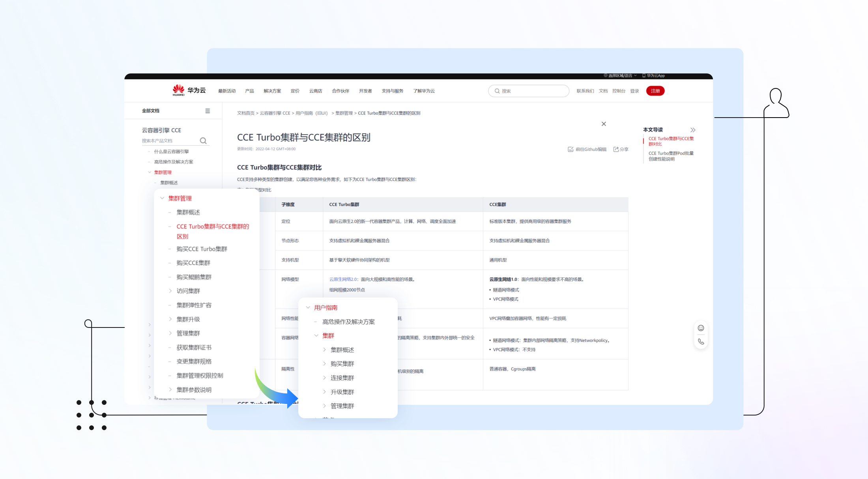Open the 定价 menu
Viewport: 868px width, 479px height.
tap(295, 91)
